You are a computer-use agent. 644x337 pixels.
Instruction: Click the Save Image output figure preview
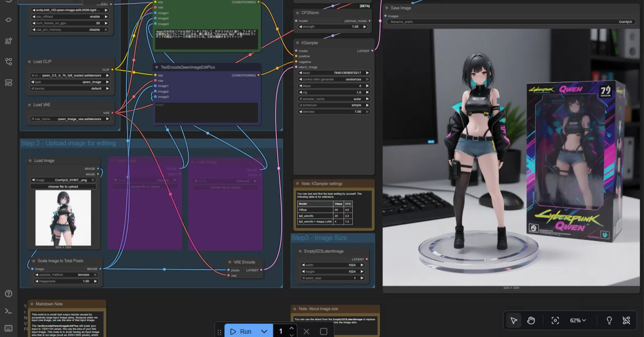[x=511, y=157]
